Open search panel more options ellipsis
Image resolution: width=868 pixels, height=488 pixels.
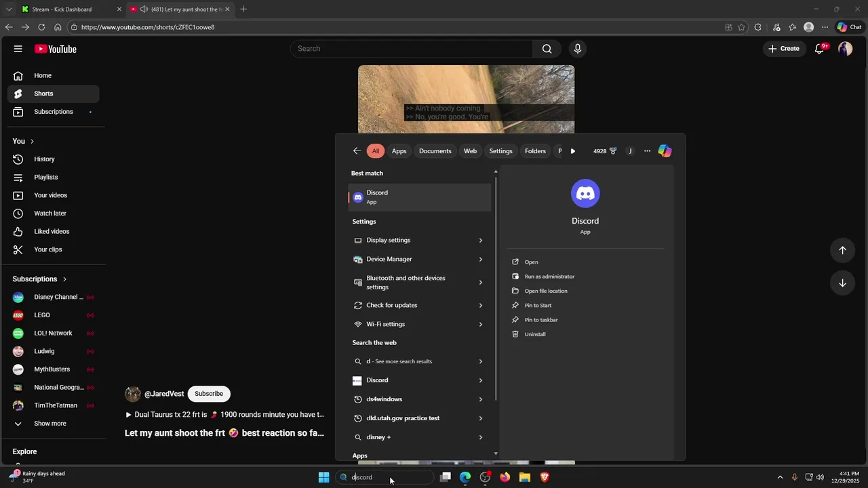click(x=647, y=151)
